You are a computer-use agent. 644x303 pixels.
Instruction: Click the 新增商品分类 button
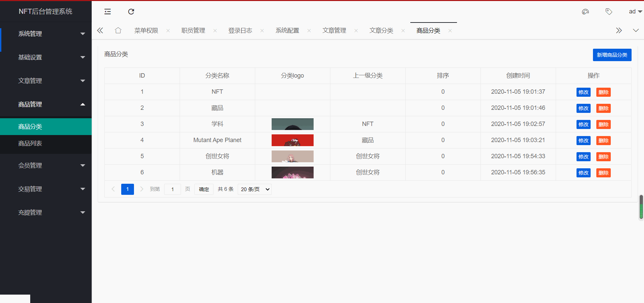(x=612, y=55)
